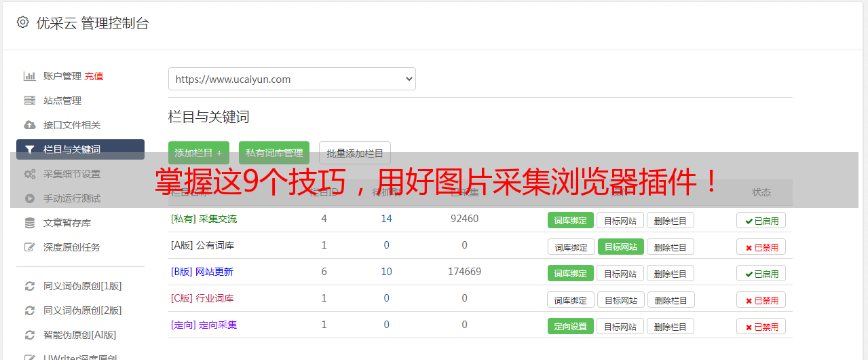The height and width of the screenshot is (360, 868).
Task: Click 词库绑定 in the 网站更新 row
Action: point(571,273)
